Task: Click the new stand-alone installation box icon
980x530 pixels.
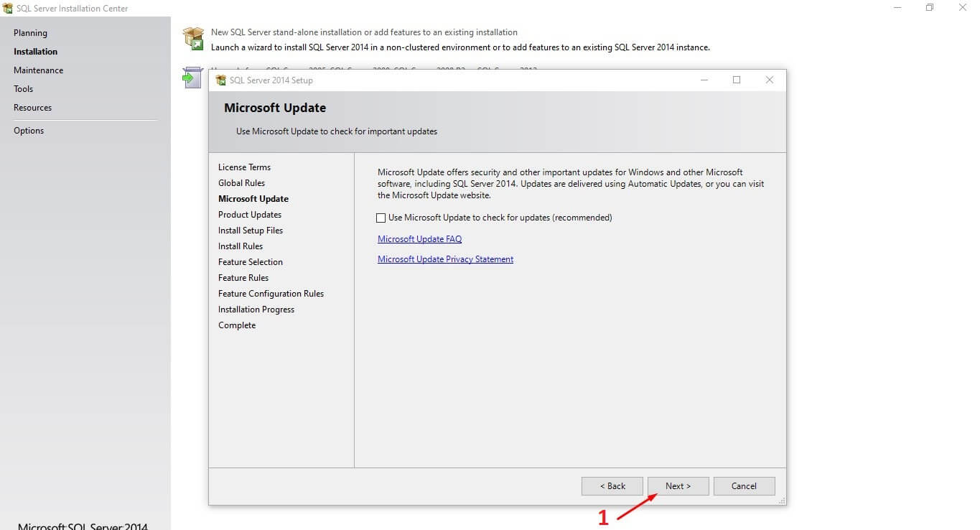Action: coord(193,39)
